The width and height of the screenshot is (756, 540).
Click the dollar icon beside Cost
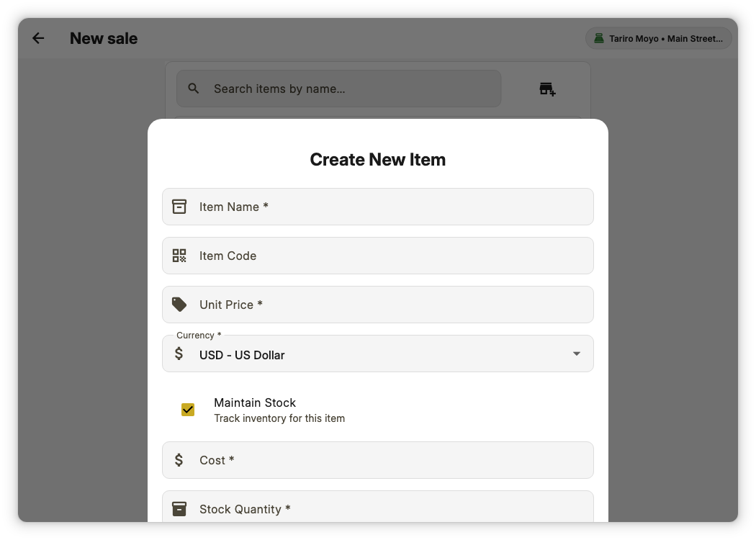(x=179, y=461)
